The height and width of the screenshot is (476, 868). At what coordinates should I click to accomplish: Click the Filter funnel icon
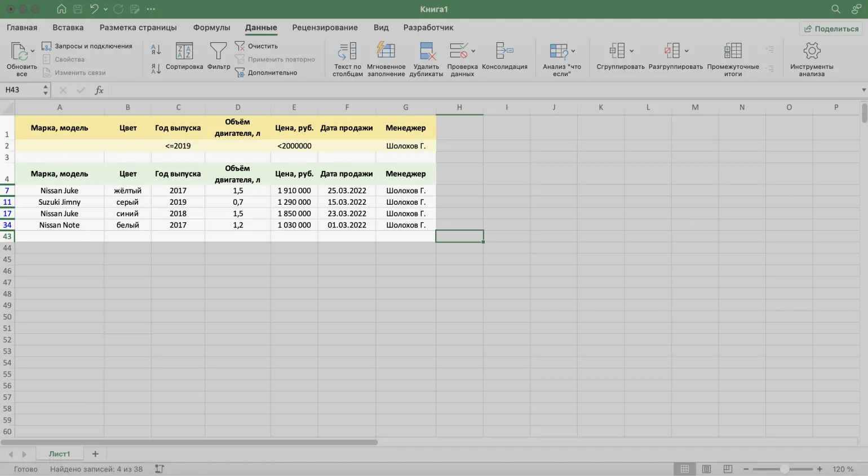point(218,52)
